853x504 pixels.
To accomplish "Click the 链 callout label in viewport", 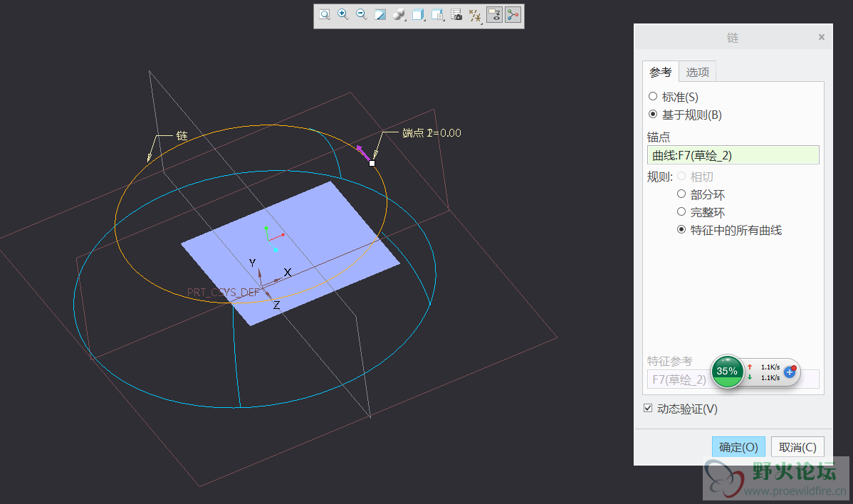I will click(x=182, y=135).
